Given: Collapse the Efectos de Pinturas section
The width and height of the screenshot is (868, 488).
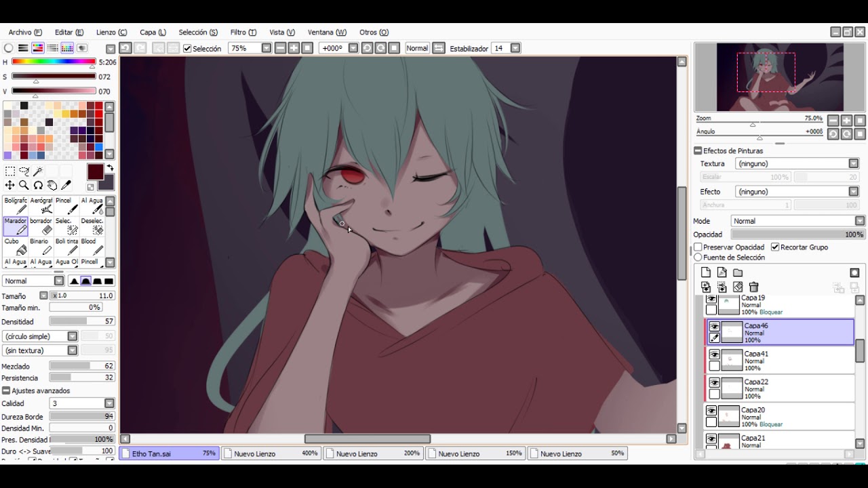Looking at the screenshot, I should (698, 150).
